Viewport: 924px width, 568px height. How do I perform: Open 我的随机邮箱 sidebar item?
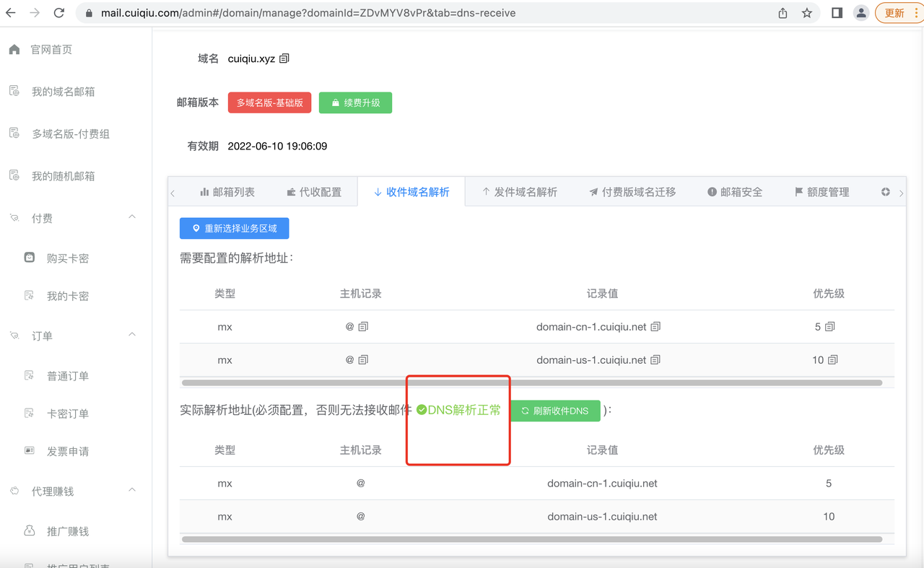64,176
